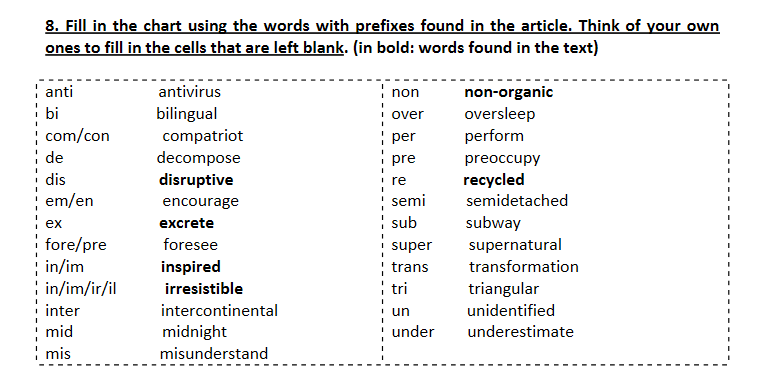The image size is (775, 389).
Task: Select the prefix com/con
Action: [x=77, y=136]
